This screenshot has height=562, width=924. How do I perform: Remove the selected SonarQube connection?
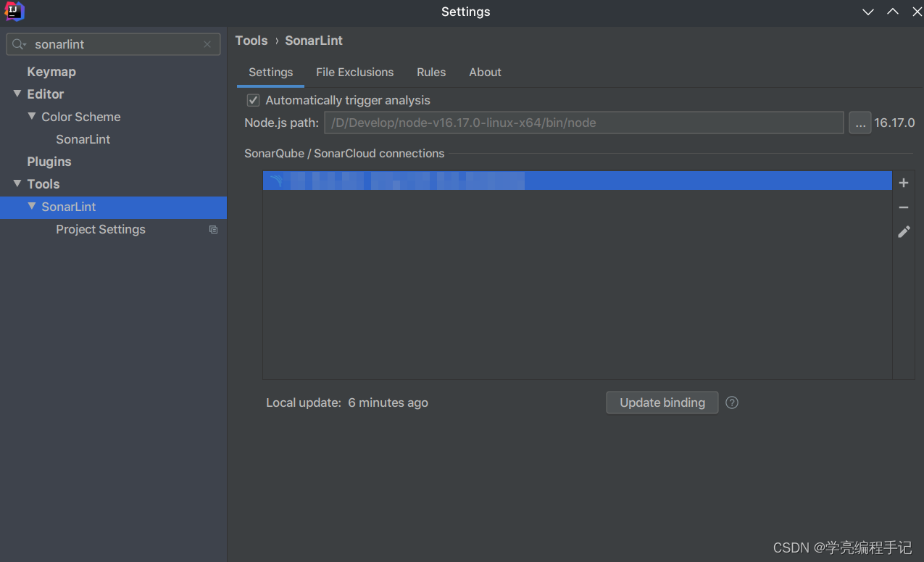(x=903, y=207)
